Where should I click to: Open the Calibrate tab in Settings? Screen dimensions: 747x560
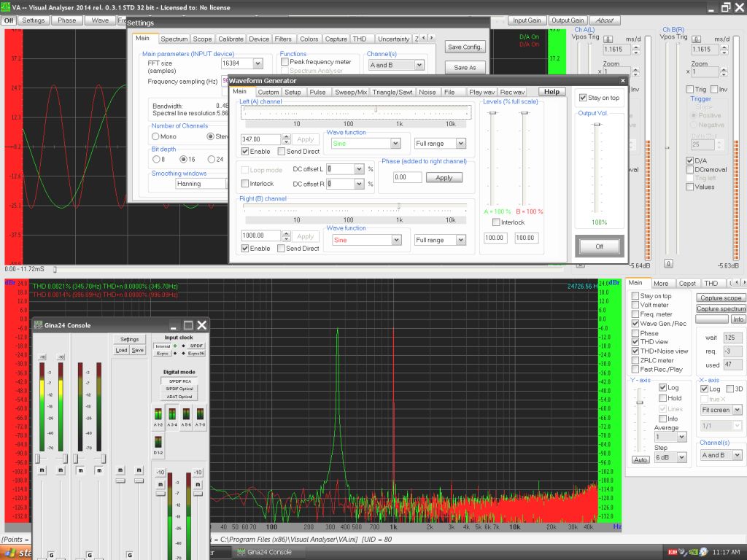click(231, 39)
